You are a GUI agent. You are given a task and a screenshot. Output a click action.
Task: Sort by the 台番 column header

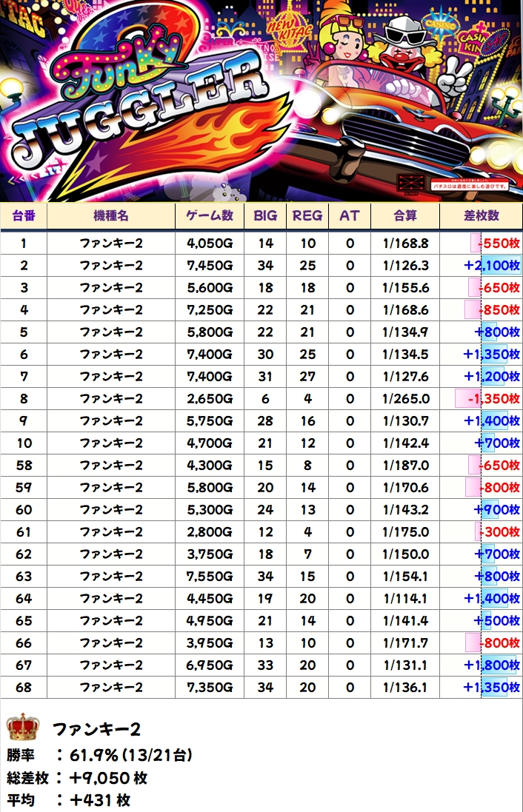[x=23, y=215]
